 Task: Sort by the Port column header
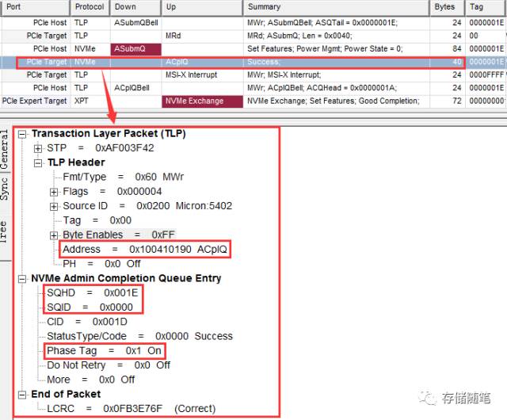point(35,7)
